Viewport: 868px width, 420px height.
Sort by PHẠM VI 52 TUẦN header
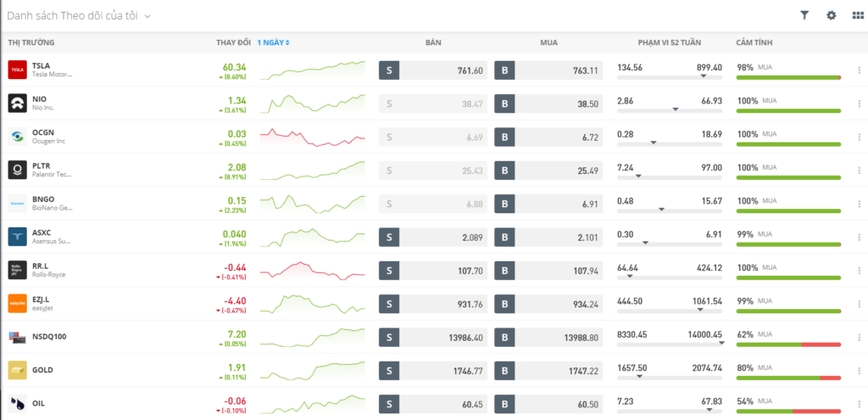pyautogui.click(x=670, y=42)
